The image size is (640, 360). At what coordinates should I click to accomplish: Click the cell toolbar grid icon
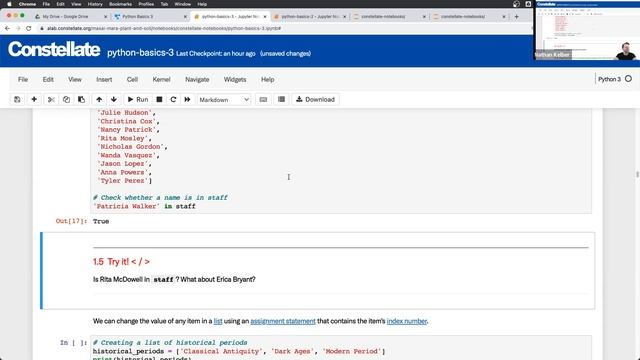[x=281, y=99]
